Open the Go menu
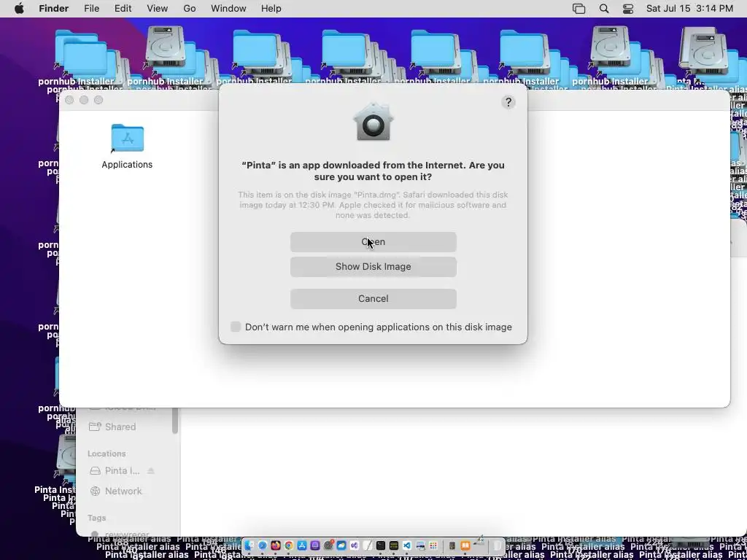Screen dimensions: 747x560 point(190,9)
